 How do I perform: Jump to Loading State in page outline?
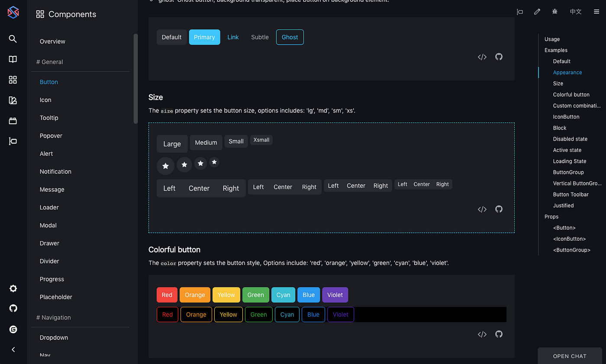coord(570,161)
